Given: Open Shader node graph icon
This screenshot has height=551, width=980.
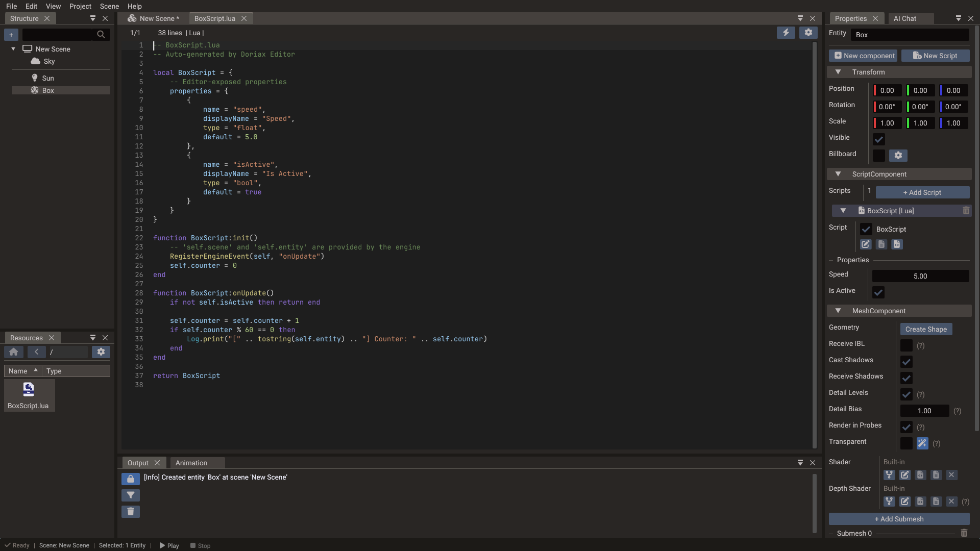Looking at the screenshot, I should (889, 475).
